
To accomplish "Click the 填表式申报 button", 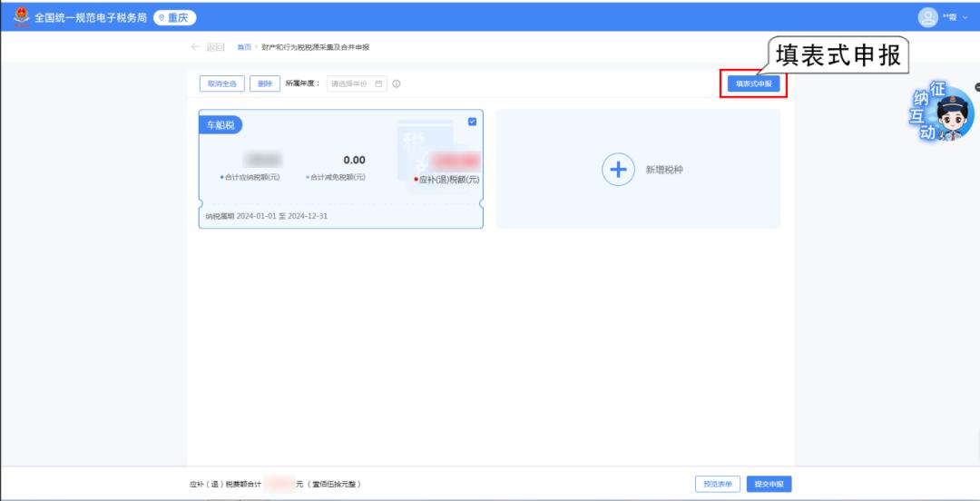I will coord(753,83).
